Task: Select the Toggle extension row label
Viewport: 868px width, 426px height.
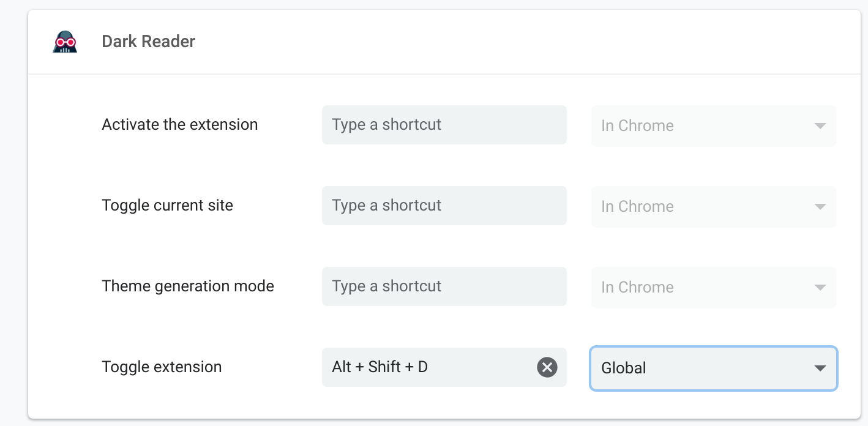Action: [x=161, y=367]
